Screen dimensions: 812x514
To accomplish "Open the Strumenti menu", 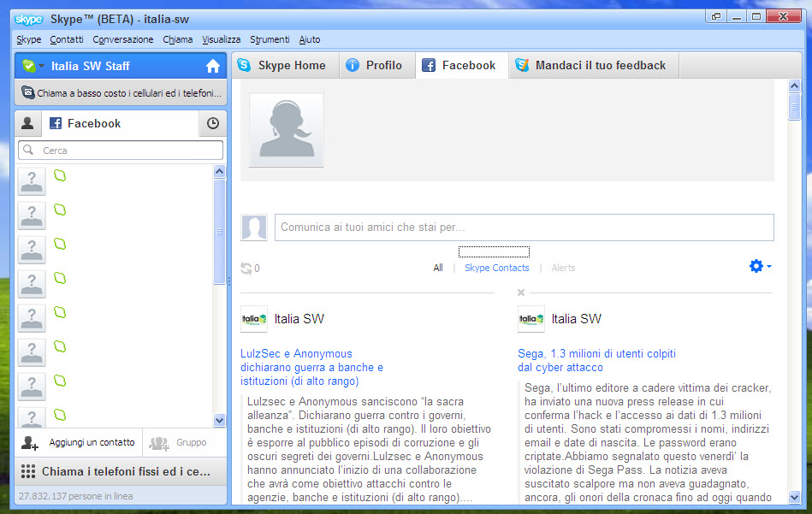I will [270, 39].
